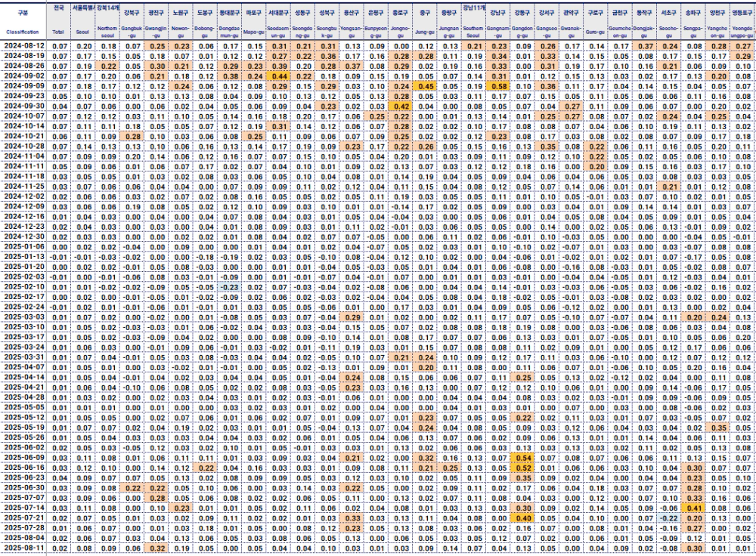The image size is (756, 556).
Task: Click the 송파구 Songpa-gu column header
Action: tap(694, 21)
